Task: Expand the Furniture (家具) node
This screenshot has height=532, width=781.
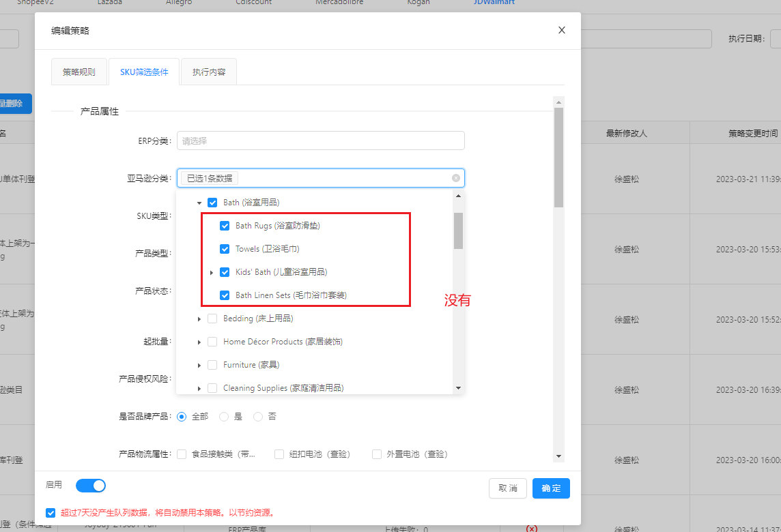Action: (x=199, y=366)
